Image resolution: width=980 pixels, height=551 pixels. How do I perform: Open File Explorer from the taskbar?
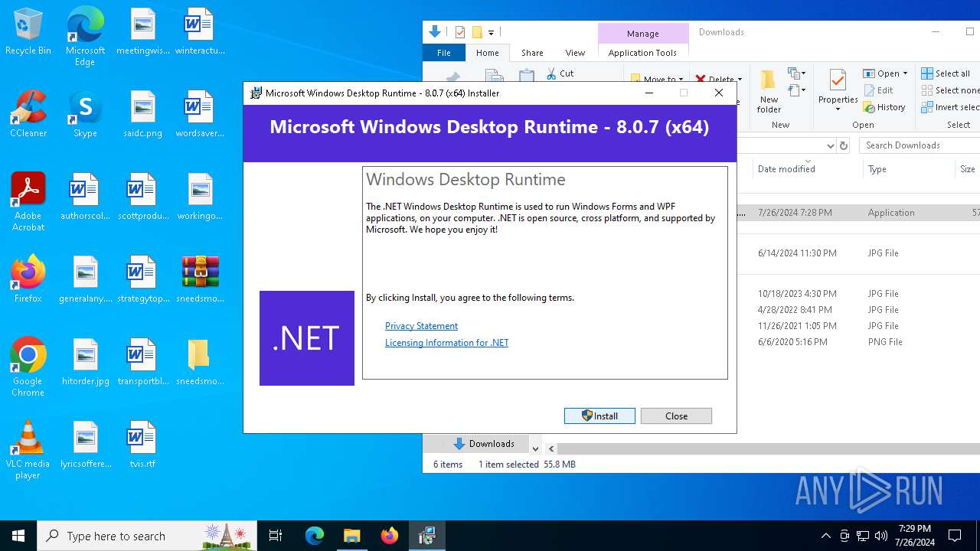point(351,536)
